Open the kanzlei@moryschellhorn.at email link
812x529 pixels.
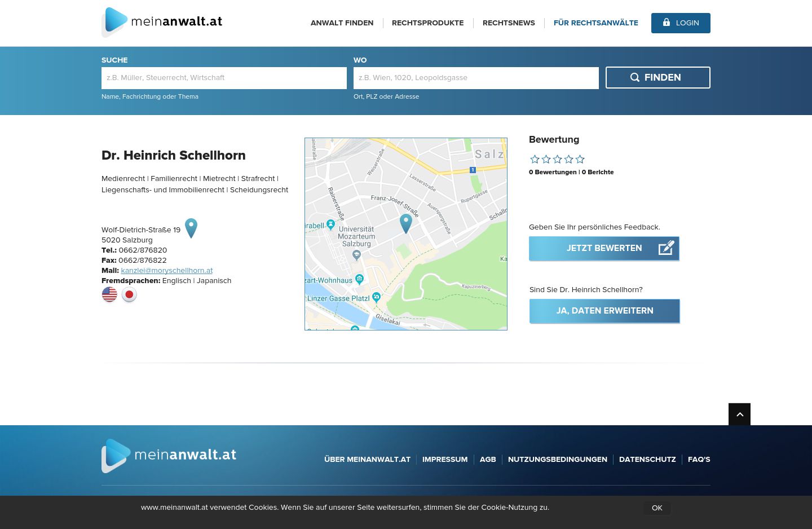[166, 271]
